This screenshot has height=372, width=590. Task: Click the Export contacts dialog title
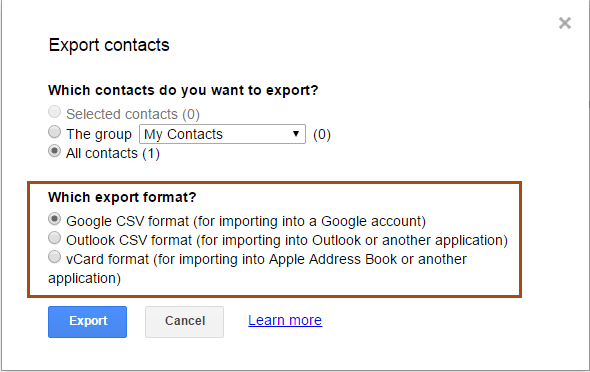[x=109, y=45]
